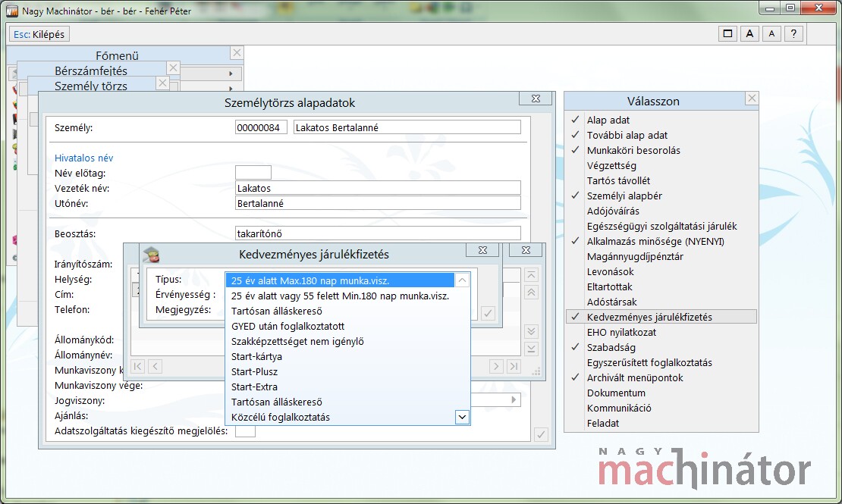Close the Személytörzs alapadatok window

(536, 99)
